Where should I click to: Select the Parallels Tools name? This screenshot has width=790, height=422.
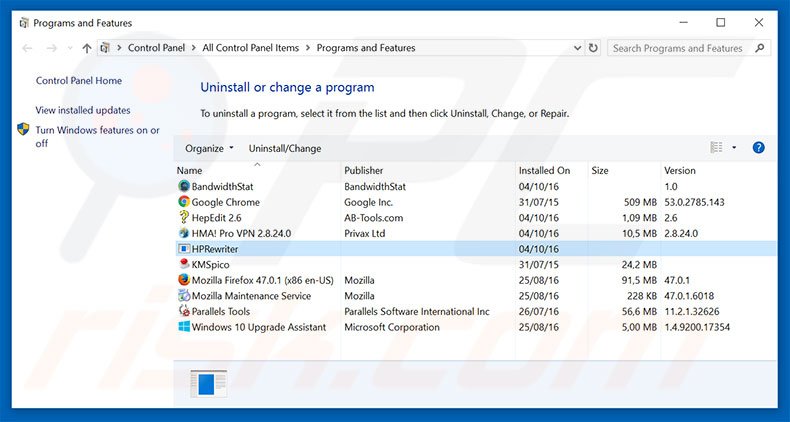221,311
